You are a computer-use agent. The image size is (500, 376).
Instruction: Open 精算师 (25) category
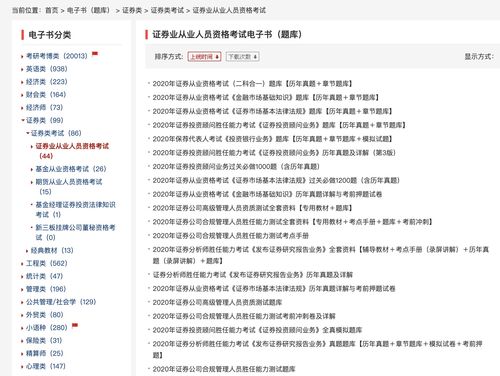(x=45, y=354)
